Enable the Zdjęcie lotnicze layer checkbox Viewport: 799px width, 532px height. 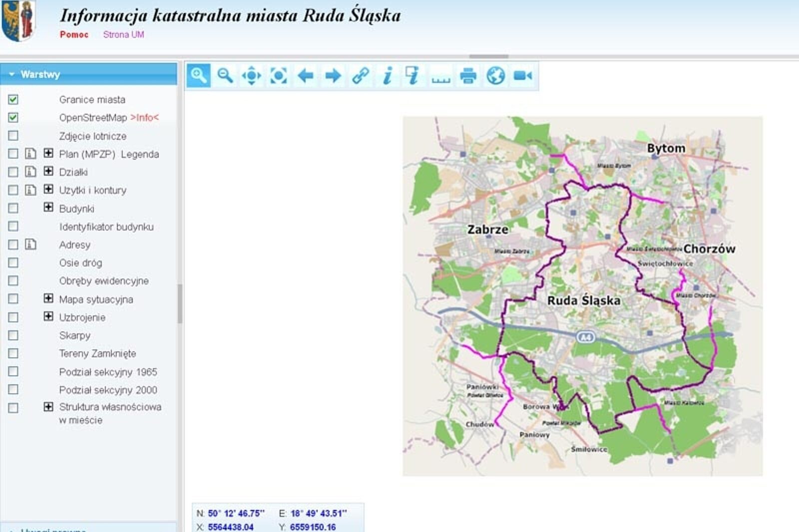13,136
